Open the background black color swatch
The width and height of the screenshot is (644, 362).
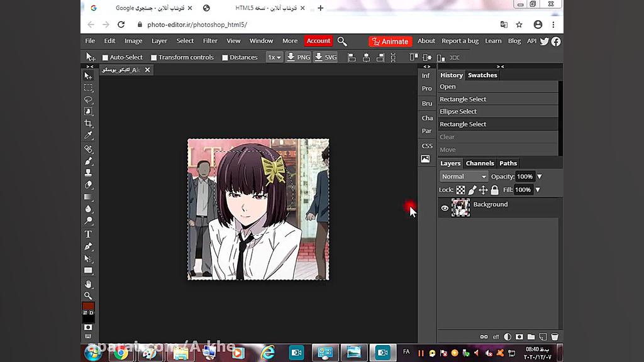[89, 319]
